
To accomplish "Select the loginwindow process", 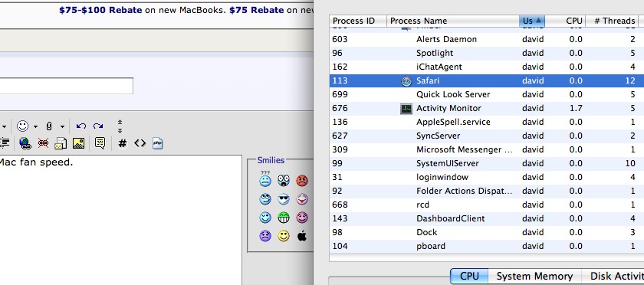I will (x=442, y=178).
